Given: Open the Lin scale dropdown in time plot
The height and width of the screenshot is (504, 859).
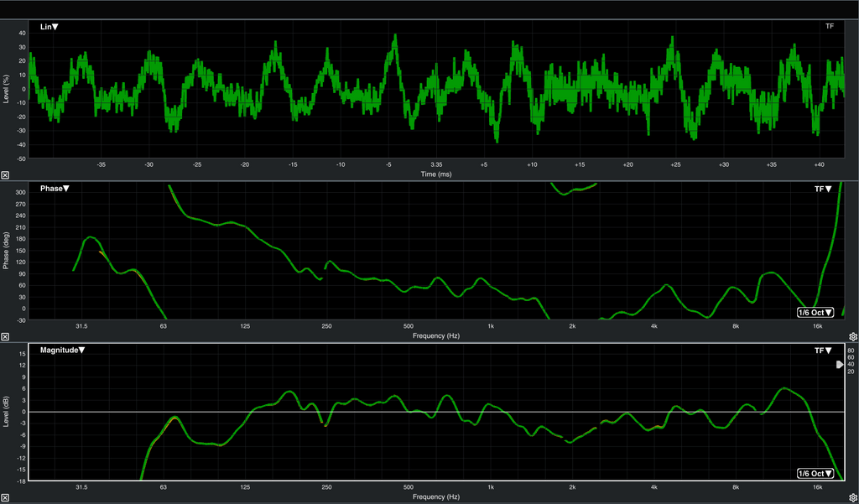Looking at the screenshot, I should coord(49,27).
